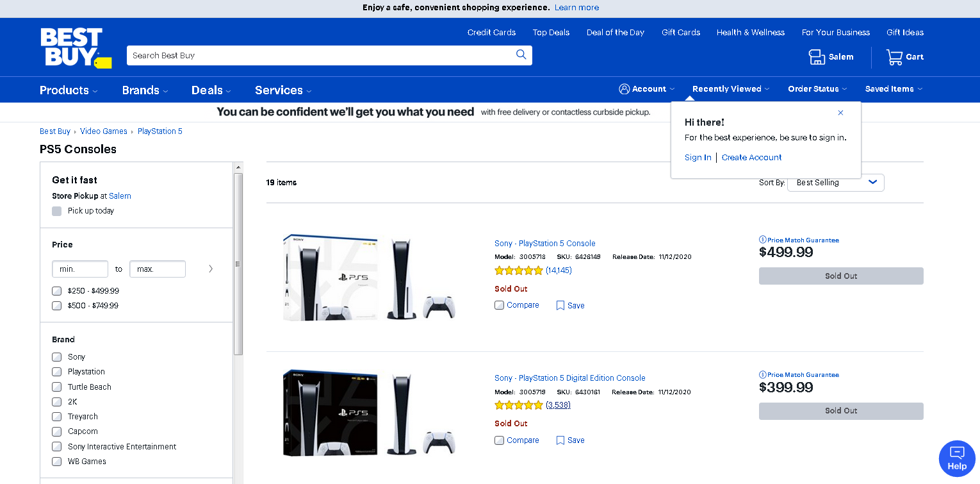Open the shopping cart icon
The height and width of the screenshot is (484, 980).
894,57
